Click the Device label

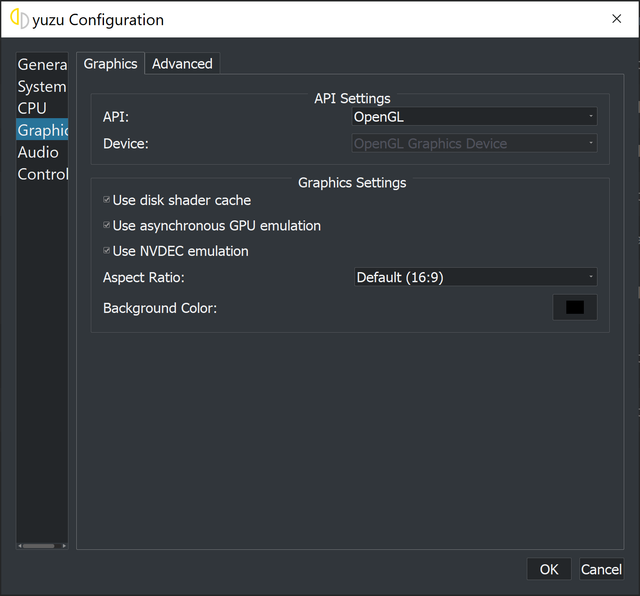click(x=126, y=144)
